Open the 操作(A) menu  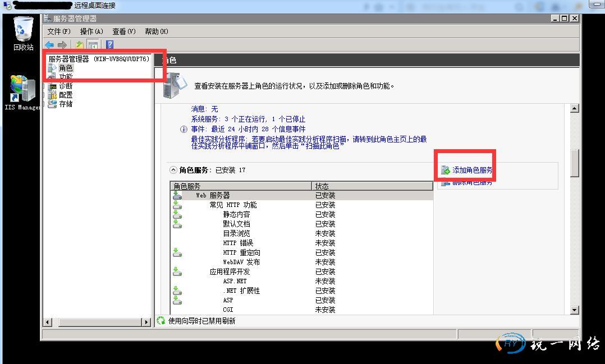(x=91, y=31)
